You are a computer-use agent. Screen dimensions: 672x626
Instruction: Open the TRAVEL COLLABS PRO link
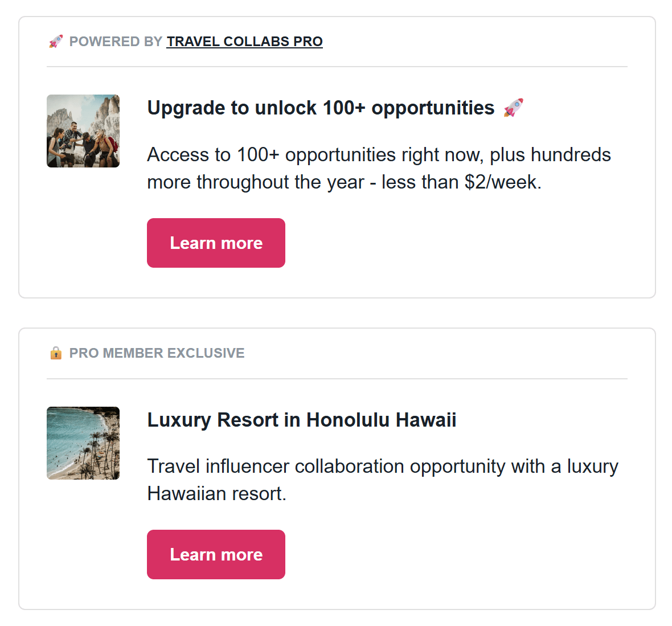coord(244,42)
